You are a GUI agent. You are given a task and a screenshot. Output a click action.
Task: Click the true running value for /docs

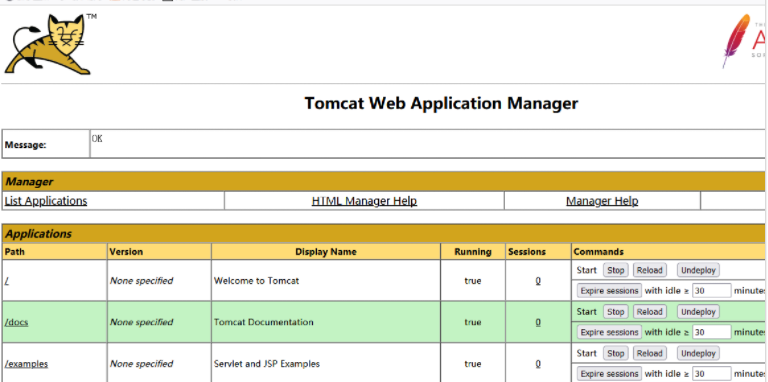[x=473, y=322]
